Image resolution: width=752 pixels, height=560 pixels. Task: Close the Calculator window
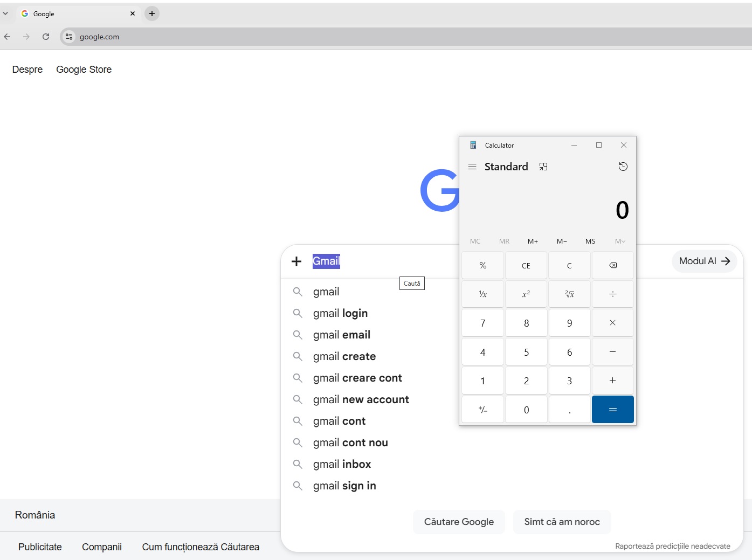pyautogui.click(x=624, y=145)
